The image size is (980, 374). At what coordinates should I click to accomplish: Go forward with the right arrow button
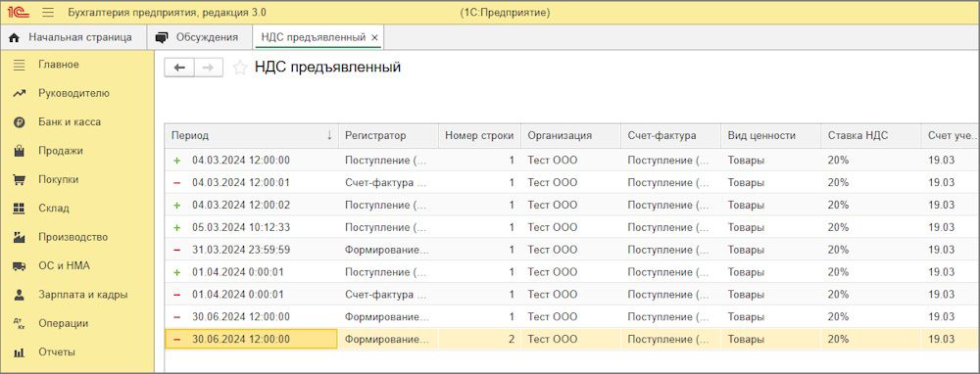[209, 69]
